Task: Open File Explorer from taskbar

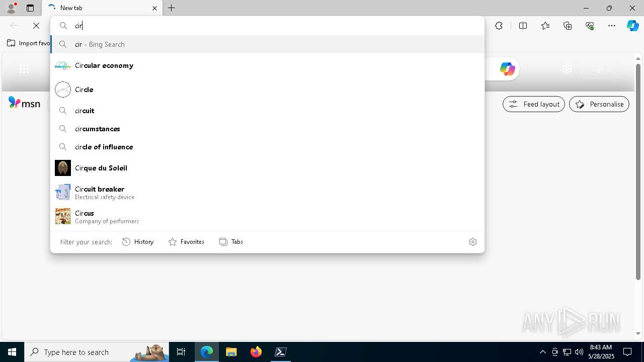Action: 231,352
